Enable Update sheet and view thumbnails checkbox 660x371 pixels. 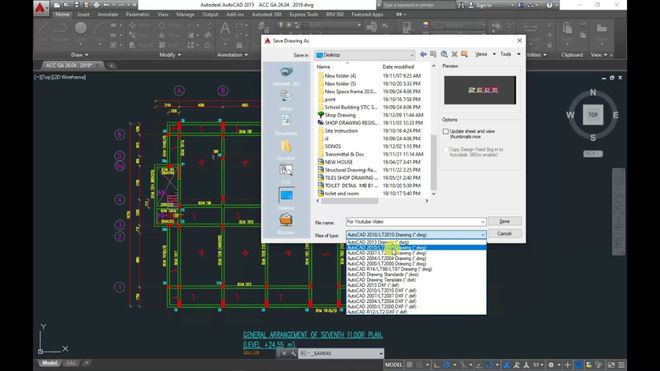click(446, 132)
